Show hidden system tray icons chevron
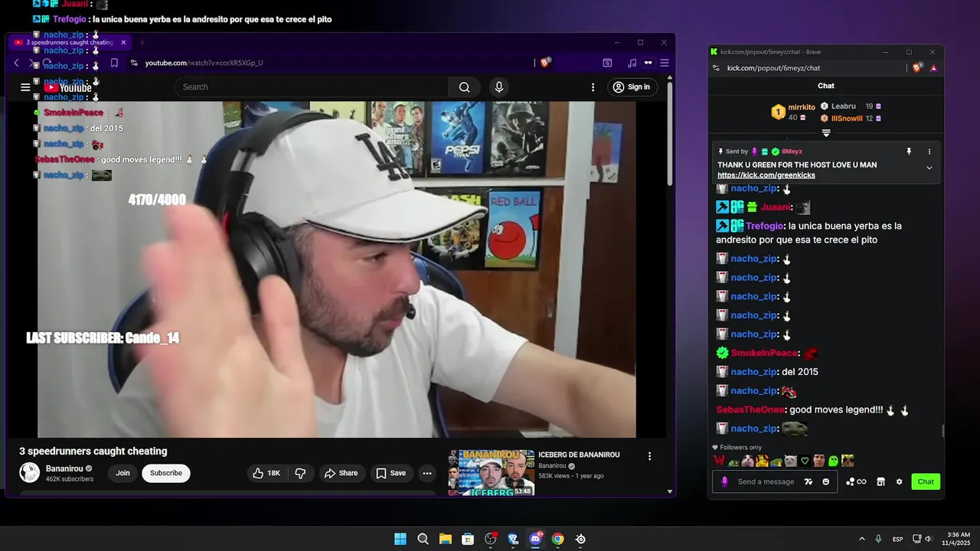 click(x=861, y=539)
